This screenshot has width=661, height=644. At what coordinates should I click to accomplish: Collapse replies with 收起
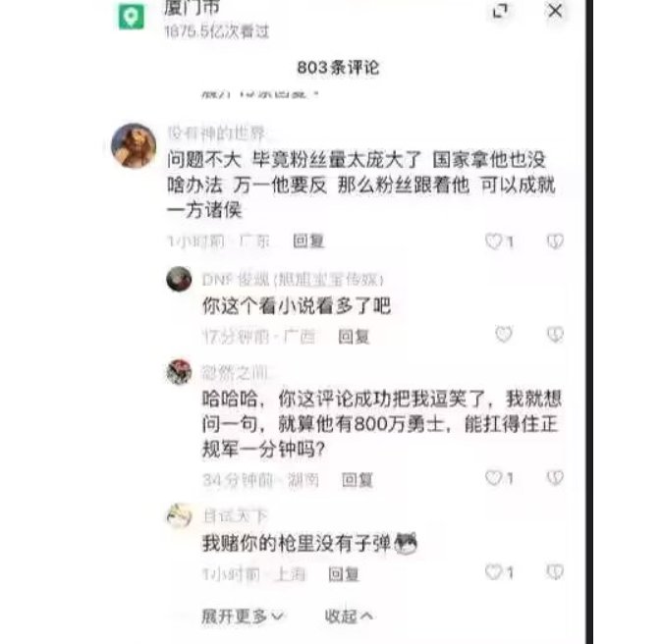tap(349, 617)
